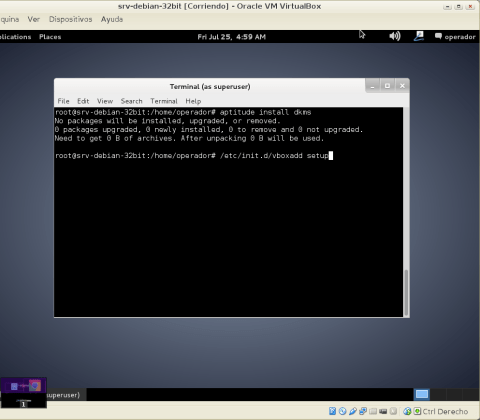Open the terminal View menu
This screenshot has height=420, width=480.
(x=105, y=101)
